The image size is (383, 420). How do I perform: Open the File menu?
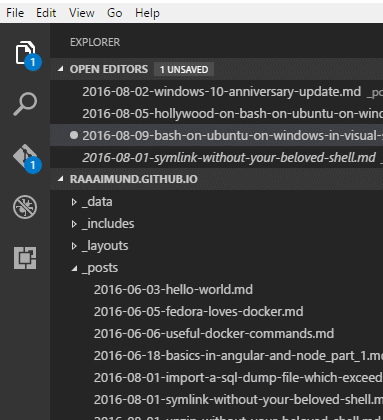pos(15,13)
